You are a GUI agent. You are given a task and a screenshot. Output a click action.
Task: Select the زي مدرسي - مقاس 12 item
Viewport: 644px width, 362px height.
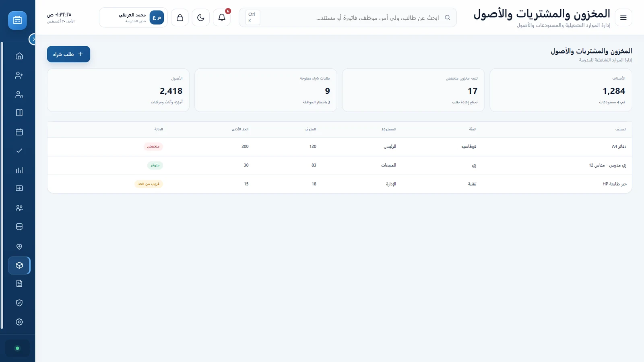pos(607,165)
